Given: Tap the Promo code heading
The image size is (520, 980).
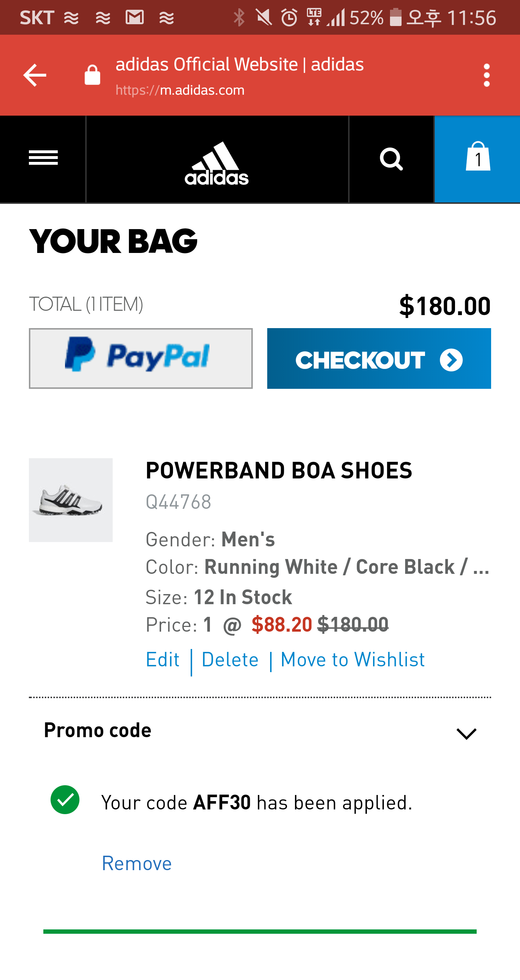Looking at the screenshot, I should pos(98,730).
